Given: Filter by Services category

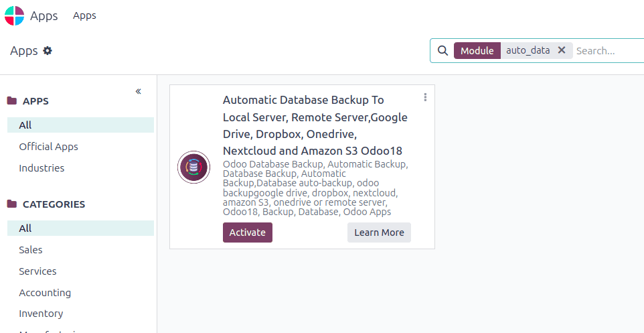Looking at the screenshot, I should pos(37,271).
